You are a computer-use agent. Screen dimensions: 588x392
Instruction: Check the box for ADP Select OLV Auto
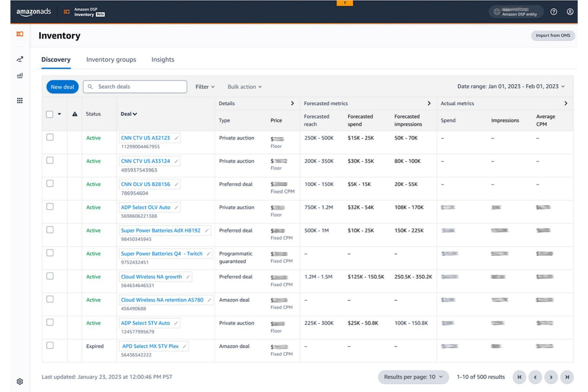(50, 207)
